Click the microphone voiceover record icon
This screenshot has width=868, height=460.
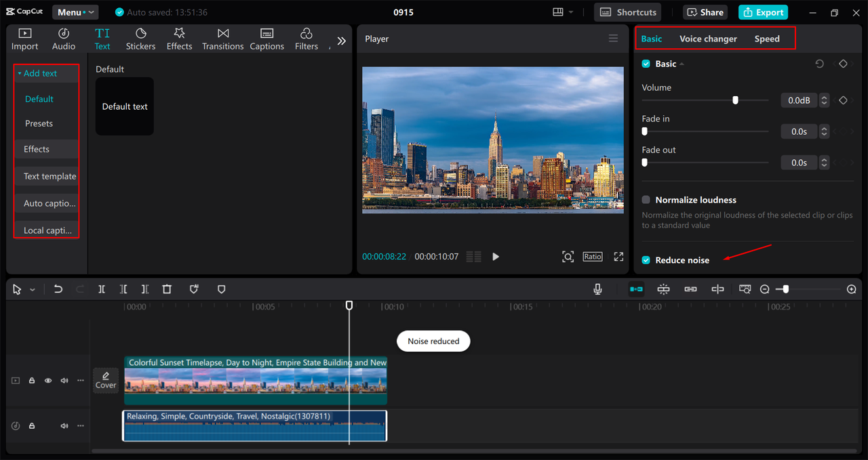click(x=597, y=289)
